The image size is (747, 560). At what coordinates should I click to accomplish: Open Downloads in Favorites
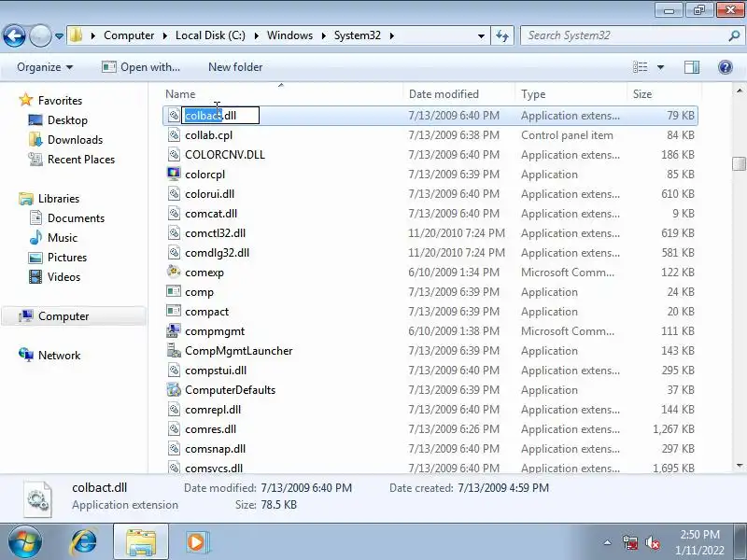point(75,139)
